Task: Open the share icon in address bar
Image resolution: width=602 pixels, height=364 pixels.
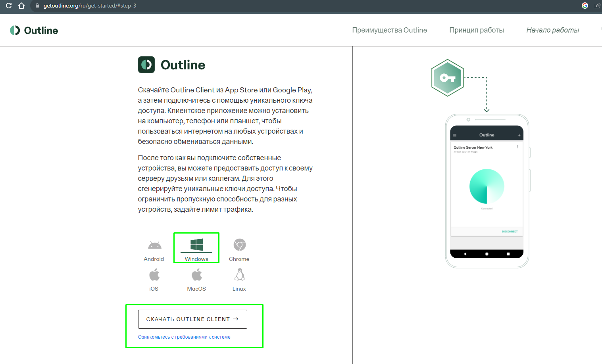Action: [x=597, y=6]
